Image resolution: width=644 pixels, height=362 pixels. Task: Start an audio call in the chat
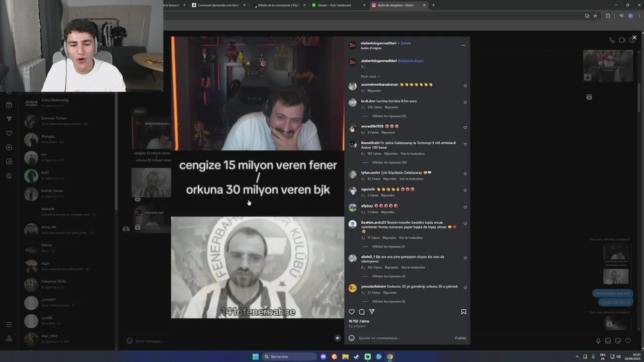pyautogui.click(x=612, y=40)
